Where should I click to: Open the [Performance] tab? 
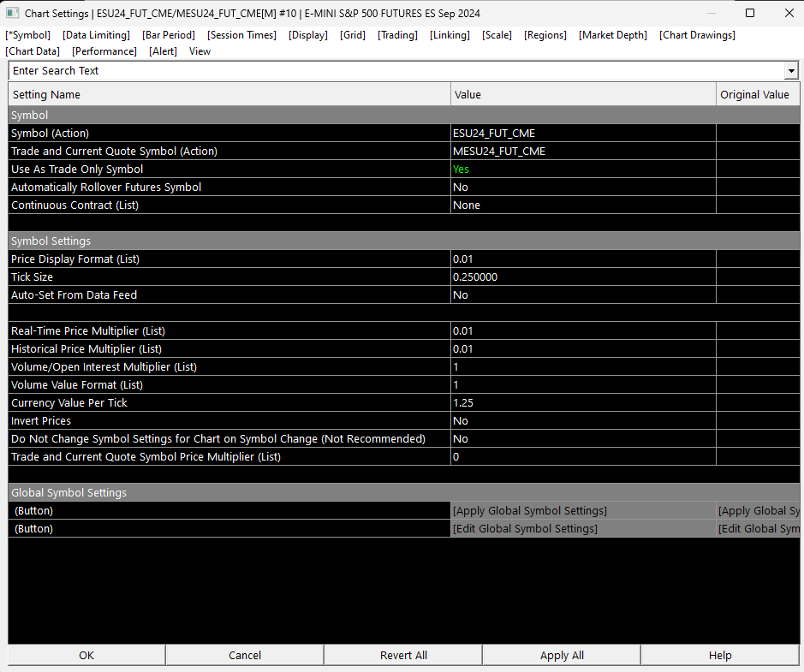(104, 51)
